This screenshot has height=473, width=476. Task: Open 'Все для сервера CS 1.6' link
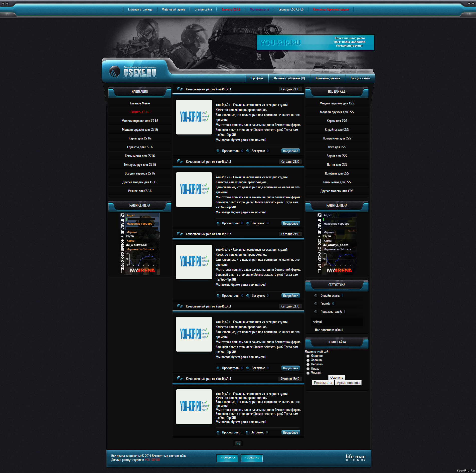point(140,174)
